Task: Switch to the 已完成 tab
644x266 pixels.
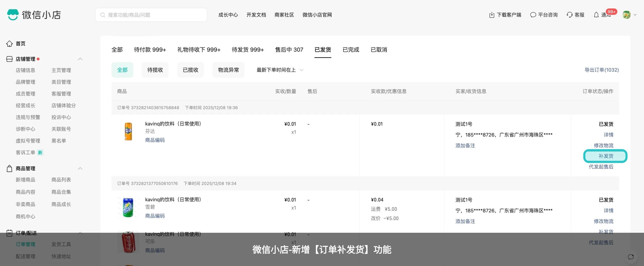Action: tap(351, 50)
